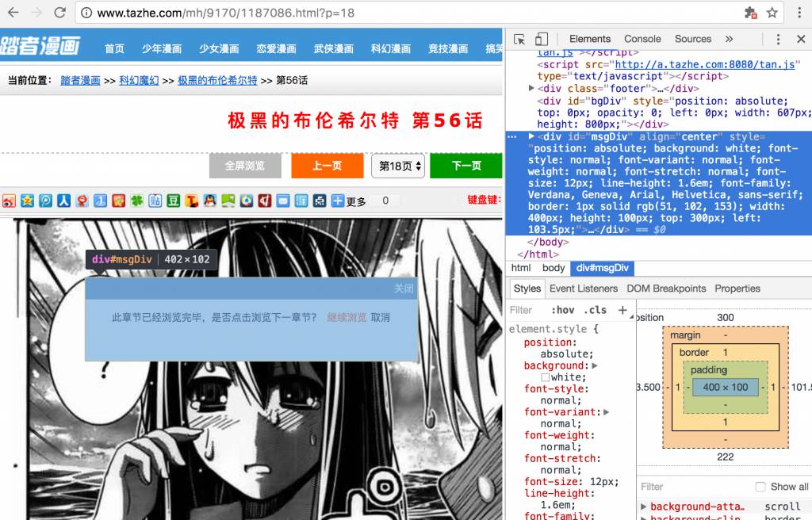Image resolution: width=812 pixels, height=520 pixels.
Task: Open the 武侠漫画 navigation item
Action: [x=334, y=48]
